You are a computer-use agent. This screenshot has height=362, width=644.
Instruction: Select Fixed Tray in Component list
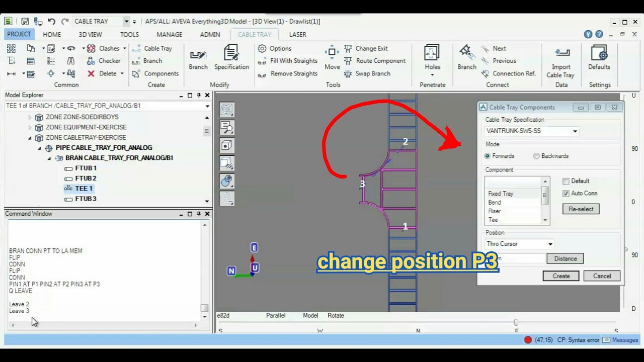[501, 194]
